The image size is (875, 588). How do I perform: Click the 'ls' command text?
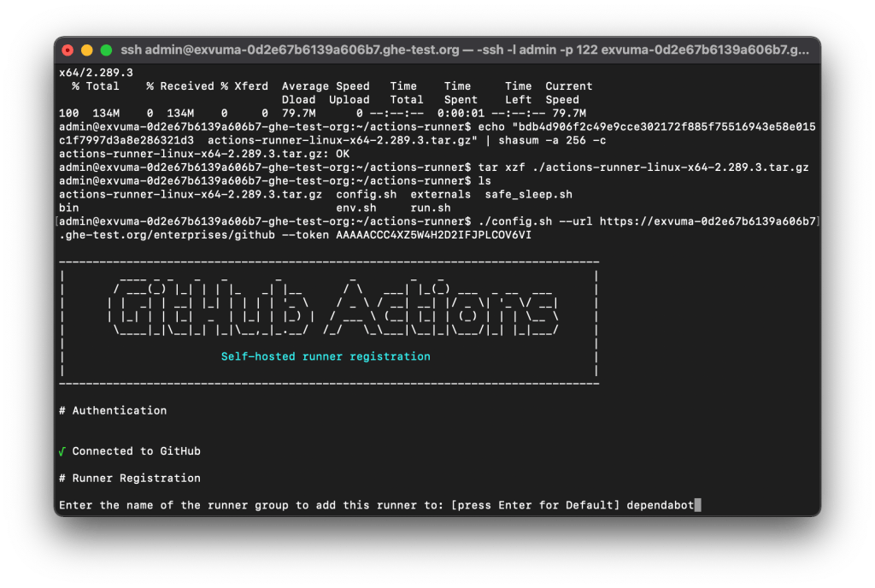(x=484, y=181)
